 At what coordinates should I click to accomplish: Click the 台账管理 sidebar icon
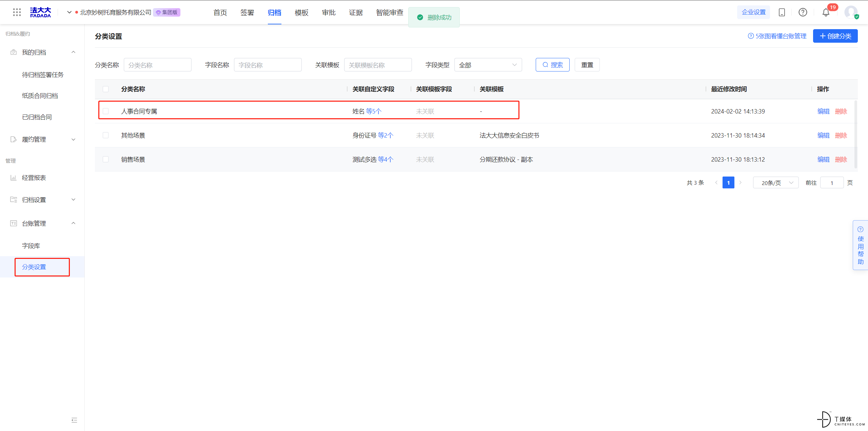click(14, 223)
